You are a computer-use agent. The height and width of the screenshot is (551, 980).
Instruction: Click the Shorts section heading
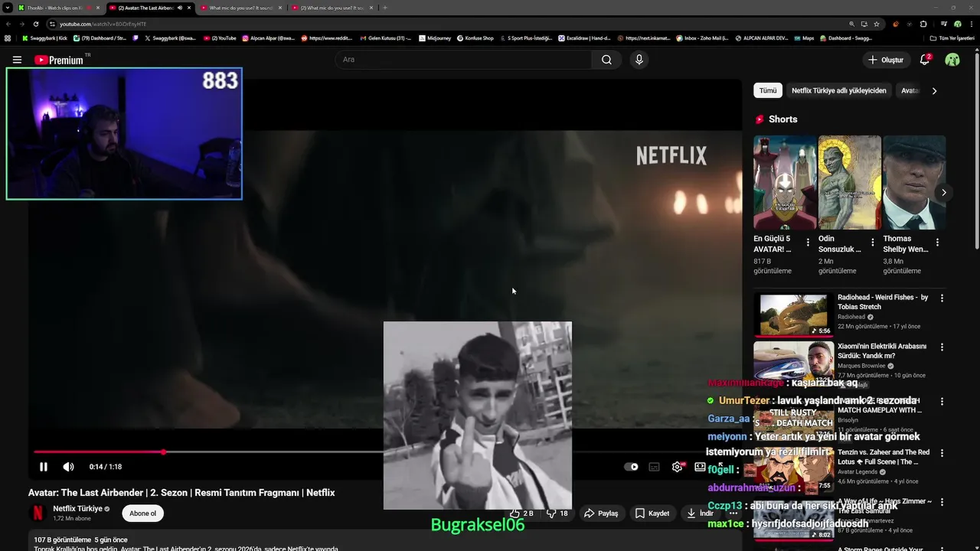[x=782, y=119]
